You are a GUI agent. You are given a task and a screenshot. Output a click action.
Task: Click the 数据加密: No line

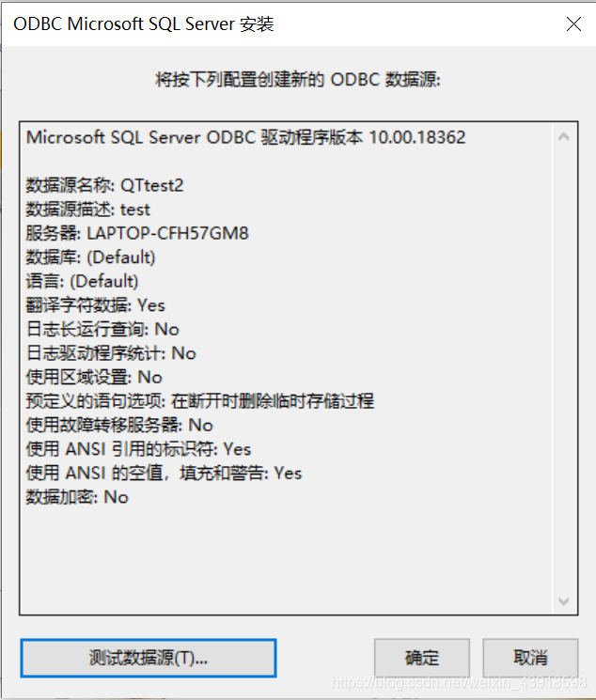pos(77,497)
